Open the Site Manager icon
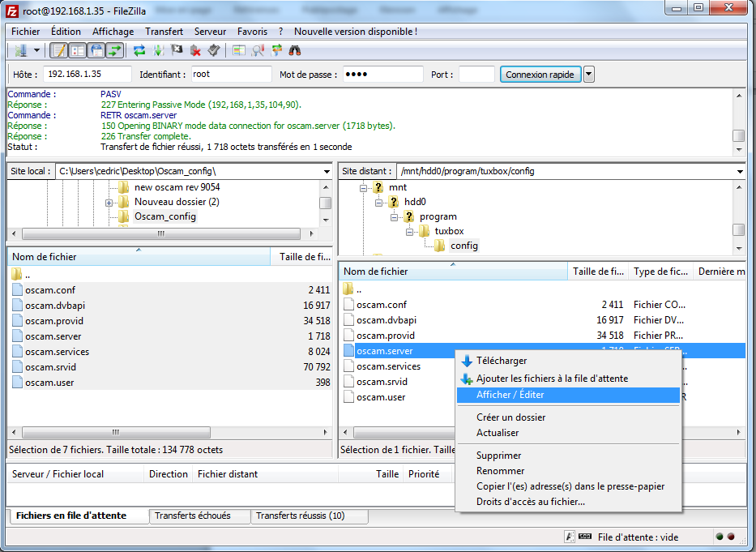Viewport: 756px width, 552px height. click(20, 50)
